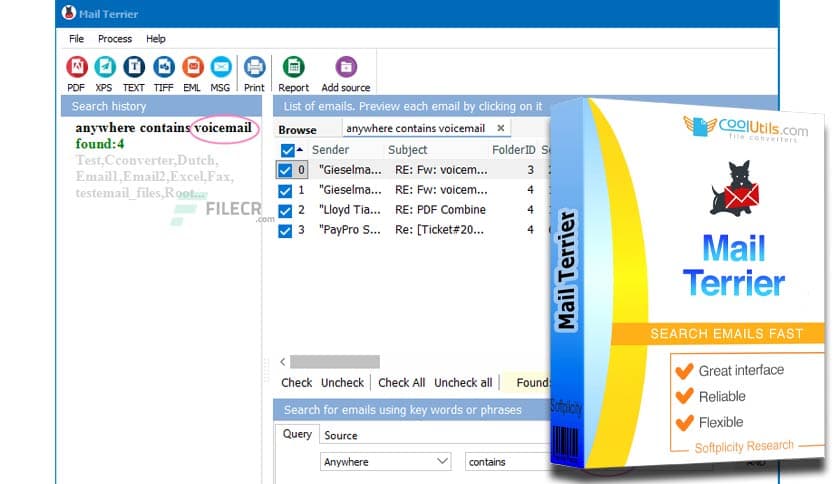Click the Check button
This screenshot has width=836, height=484.
click(x=296, y=383)
